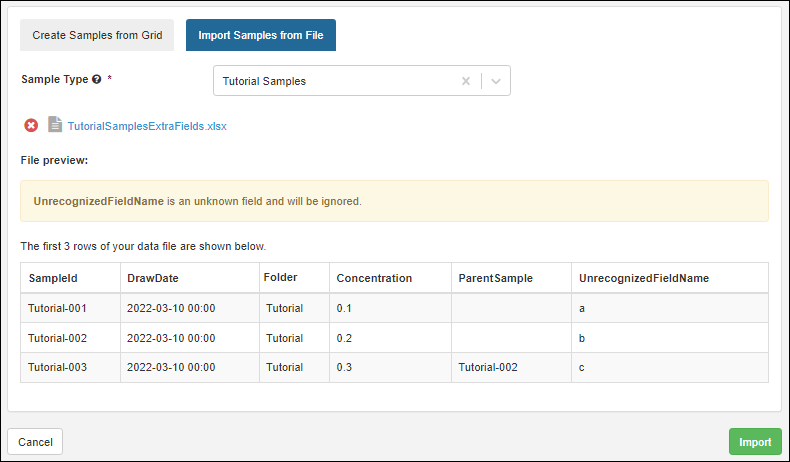Click the Tutorial-002 ParentSample cell
Viewport: 790px width, 462px height.
click(488, 367)
